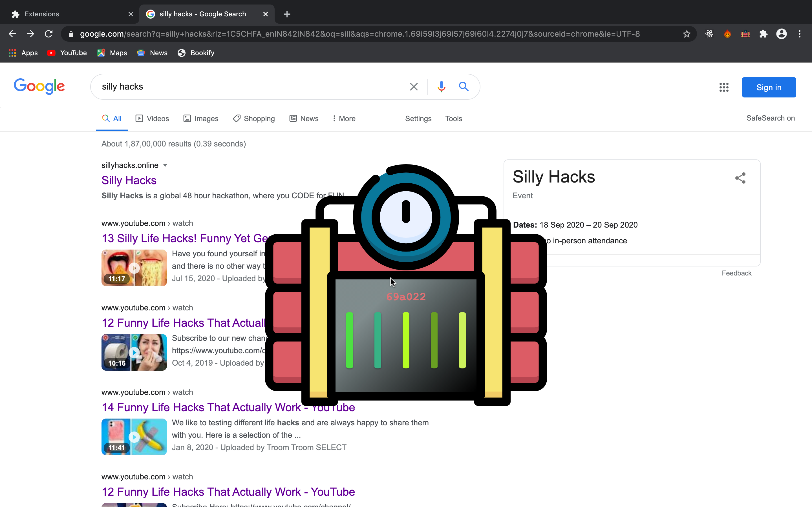
Task: Open the Chrome profile avatar icon
Action: point(782,34)
